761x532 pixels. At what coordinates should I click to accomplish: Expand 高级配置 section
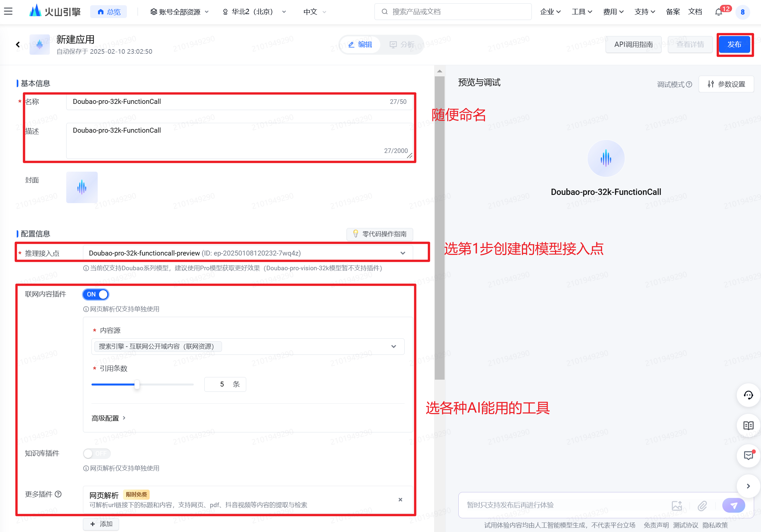click(109, 418)
